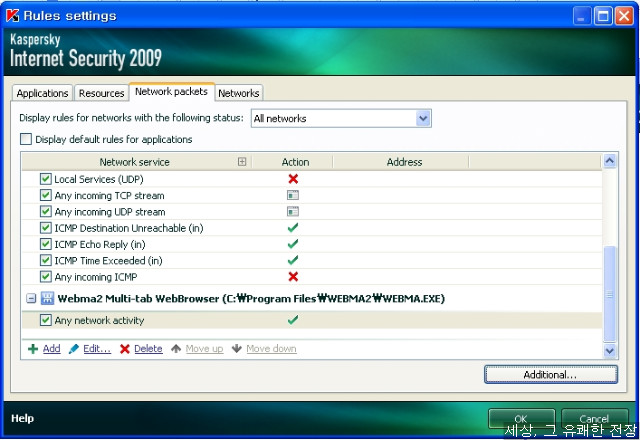Open the Help link

(x=22, y=418)
